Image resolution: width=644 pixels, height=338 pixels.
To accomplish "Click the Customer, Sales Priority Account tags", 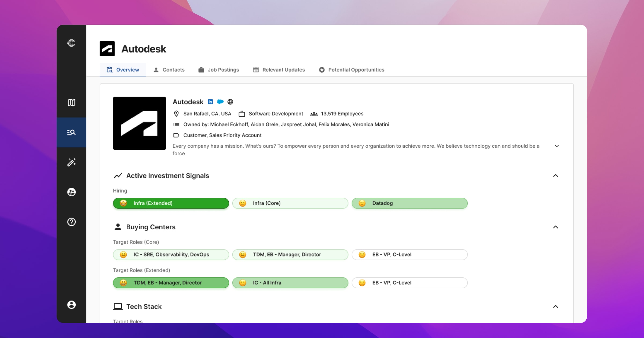I will (222, 135).
